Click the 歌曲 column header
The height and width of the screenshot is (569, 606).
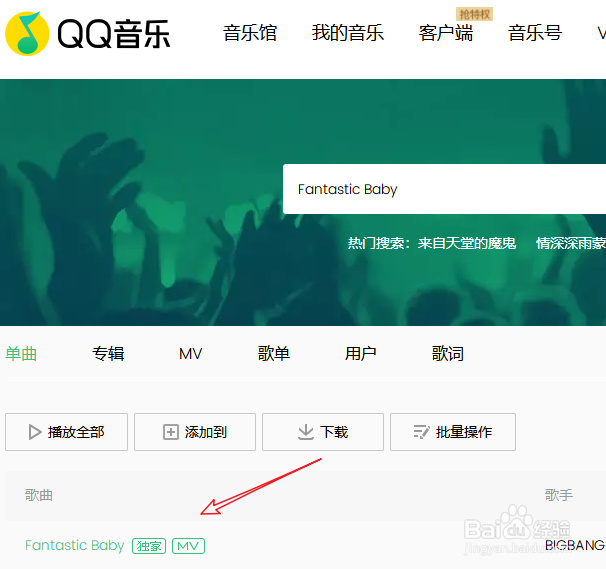tap(39, 495)
